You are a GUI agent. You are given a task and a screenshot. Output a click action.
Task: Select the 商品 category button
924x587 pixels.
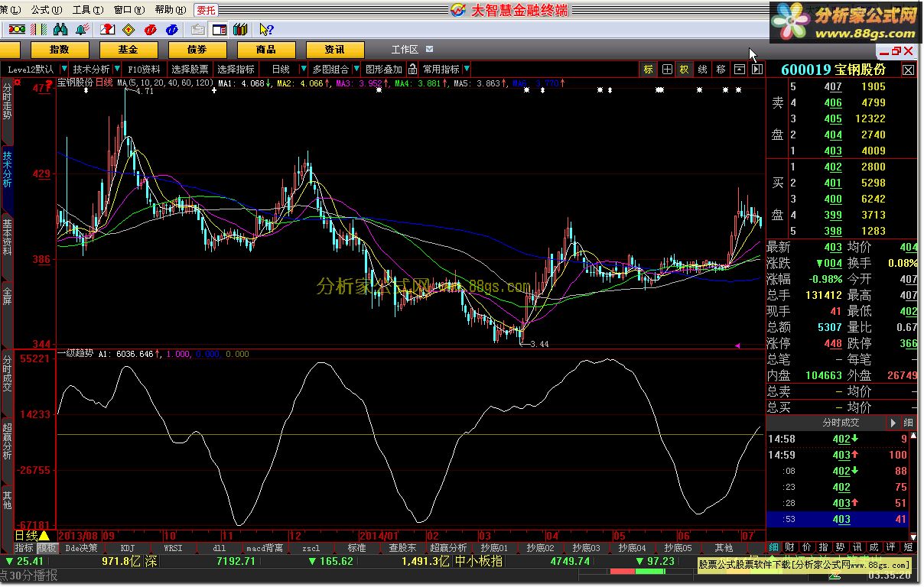click(x=266, y=49)
